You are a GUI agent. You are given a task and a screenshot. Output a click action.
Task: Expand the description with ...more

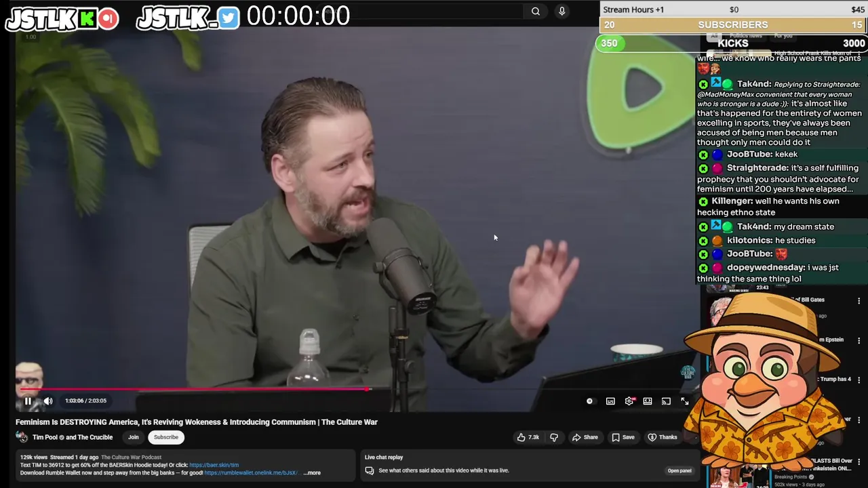312,473
